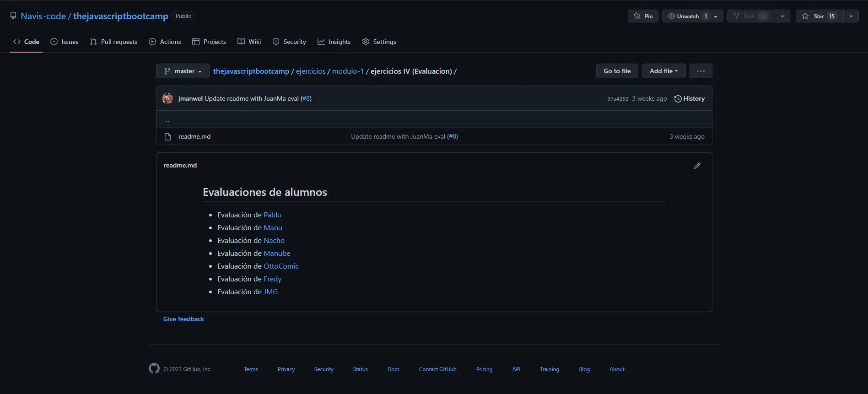Open JMG's evaluation link
Screen dimensions: 868x394
(270, 291)
